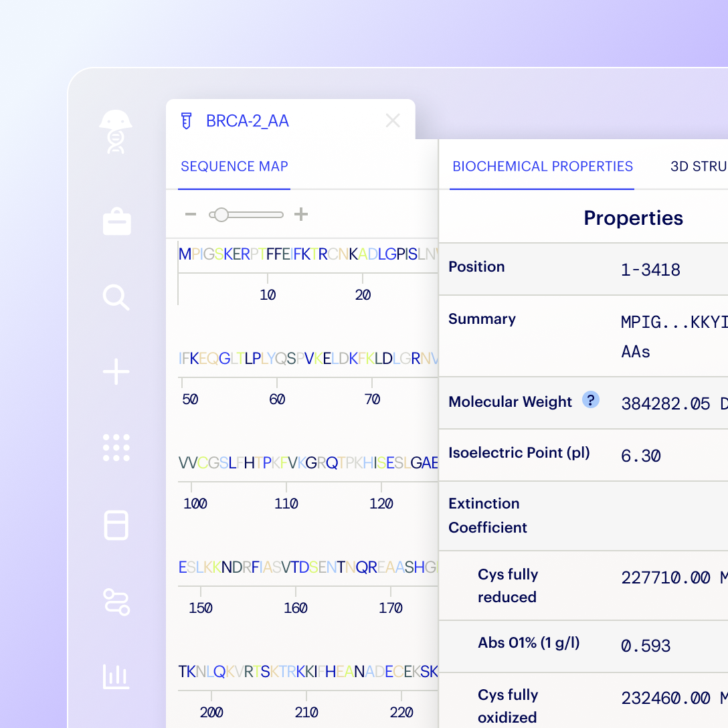Viewport: 728px width, 728px height.
Task: Select the BIOCHEMICAL PROPERTIES tab
Action: [542, 167]
